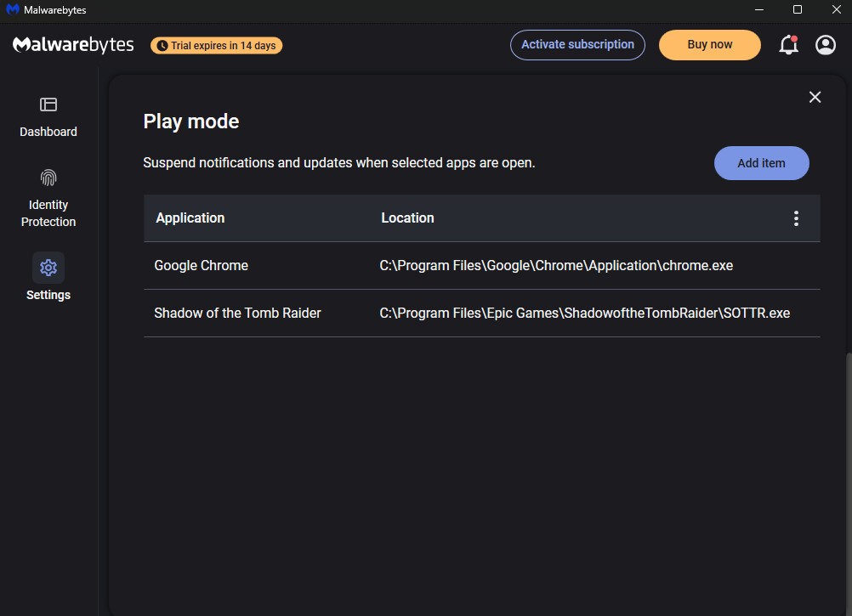Click the SOTTR.exe location path
This screenshot has width=852, height=616.
click(585, 314)
